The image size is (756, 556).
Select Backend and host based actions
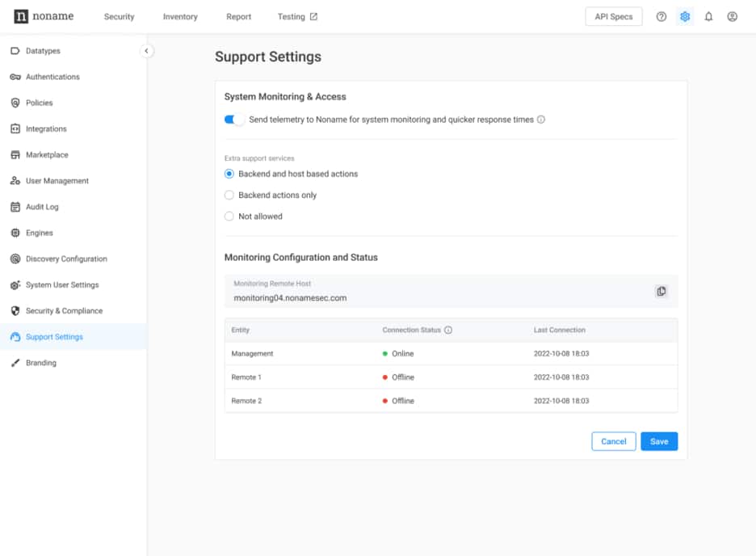[x=229, y=174]
